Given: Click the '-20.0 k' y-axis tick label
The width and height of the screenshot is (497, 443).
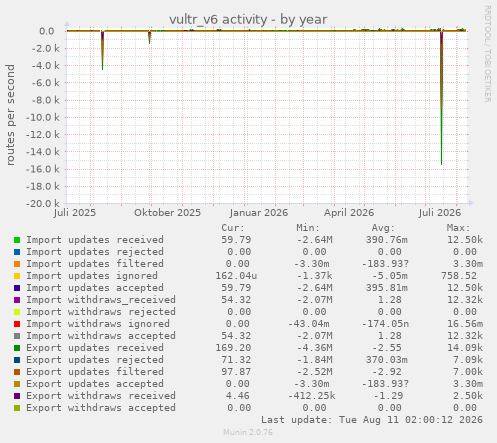Looking at the screenshot, I should 43,203.
